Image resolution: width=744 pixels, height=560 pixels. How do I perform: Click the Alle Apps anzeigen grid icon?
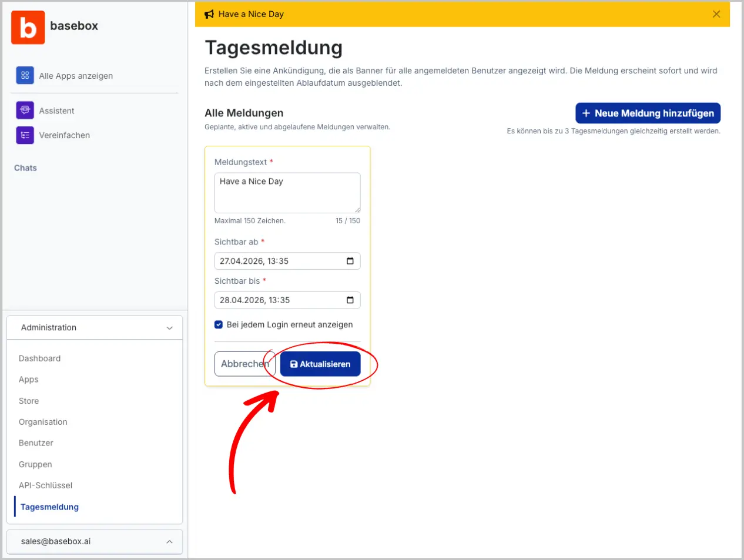click(x=25, y=75)
